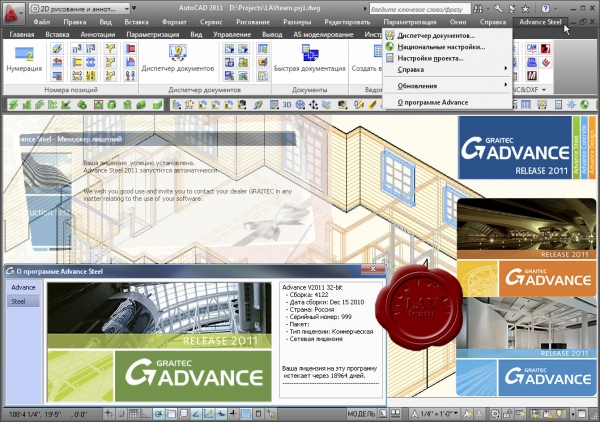The height and width of the screenshot is (422, 600).
Task: Click the Диспетчер документов ribbon icon with question mark
Action: coord(177,53)
